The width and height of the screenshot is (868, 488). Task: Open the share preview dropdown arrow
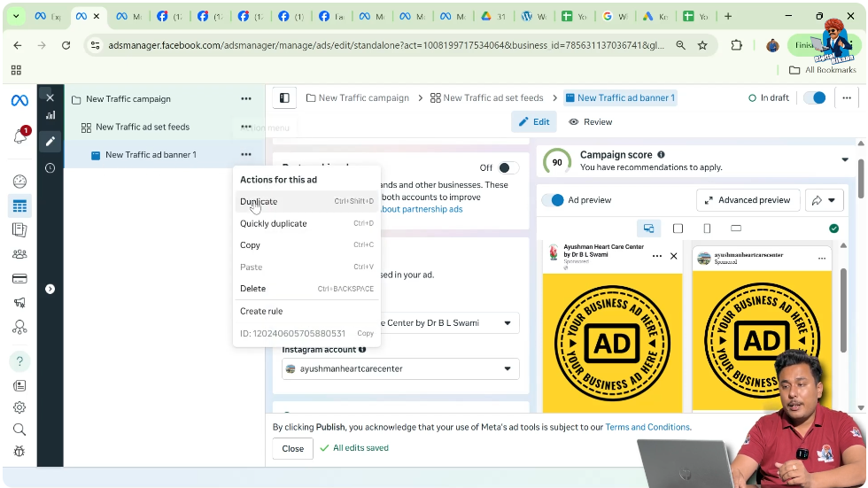(x=832, y=200)
